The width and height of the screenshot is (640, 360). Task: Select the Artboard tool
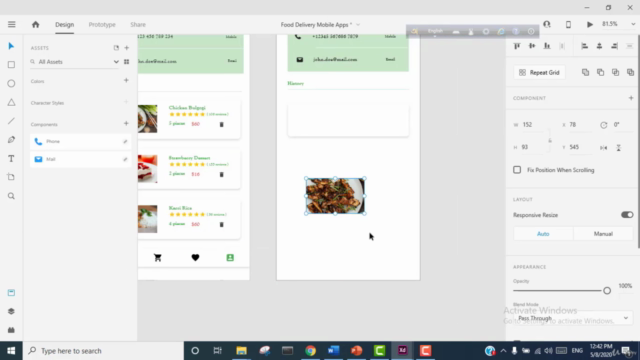click(x=11, y=177)
